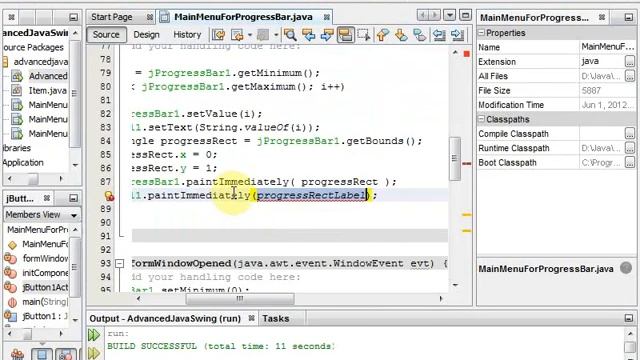The width and height of the screenshot is (640, 360).
Task: Click Previous Bookmark icon
Action: pyautogui.click(x=382, y=35)
